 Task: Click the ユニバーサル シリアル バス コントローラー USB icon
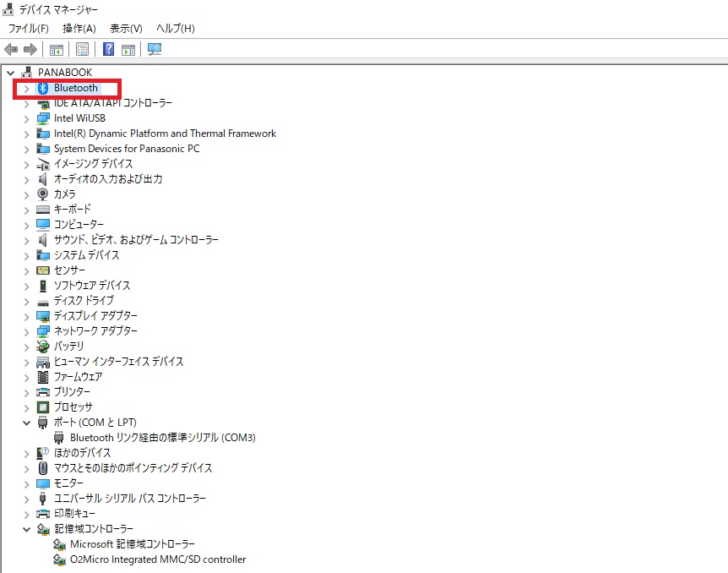point(43,499)
